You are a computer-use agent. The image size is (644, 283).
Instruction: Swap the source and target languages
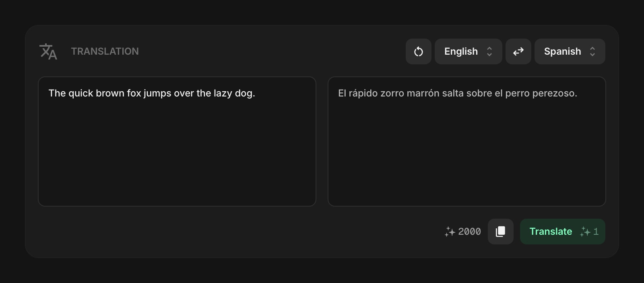point(518,51)
